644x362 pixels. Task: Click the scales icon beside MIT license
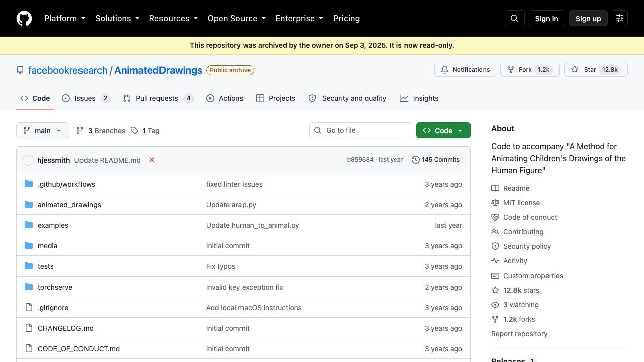tap(495, 203)
